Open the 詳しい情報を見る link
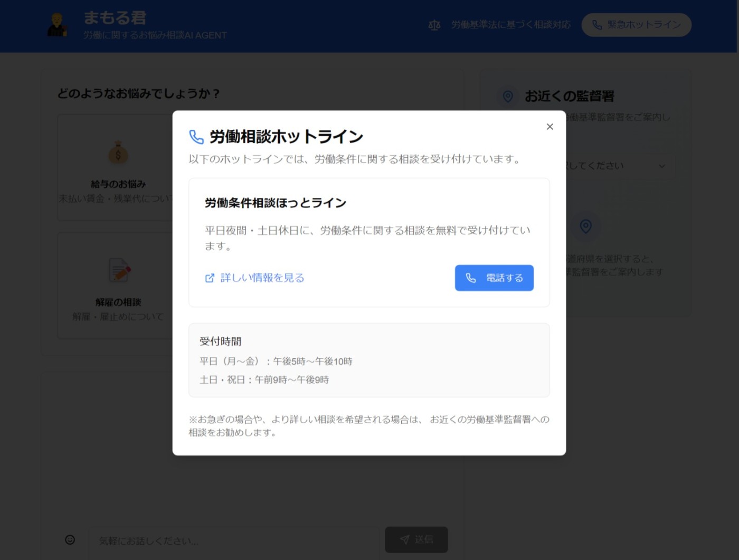The image size is (739, 560). pyautogui.click(x=254, y=278)
